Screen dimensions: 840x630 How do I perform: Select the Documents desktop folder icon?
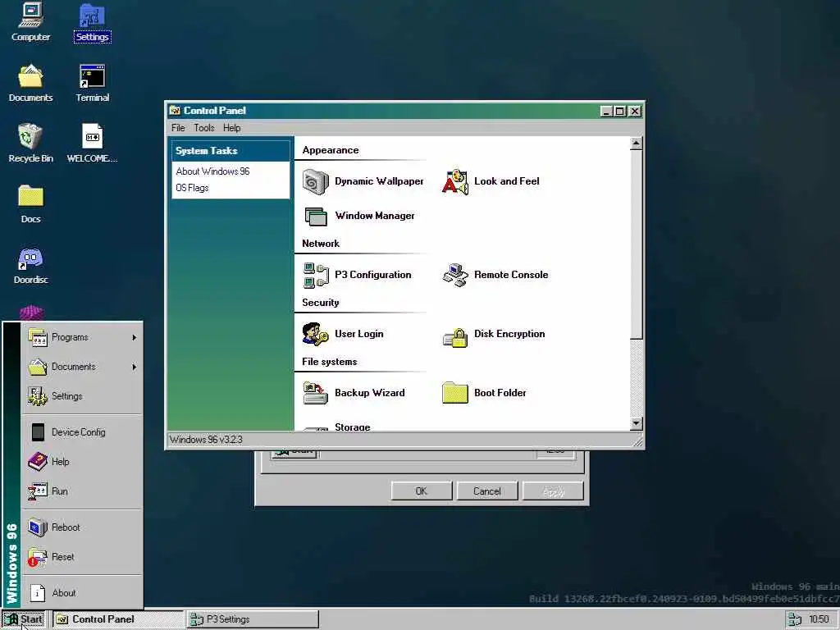pyautogui.click(x=30, y=83)
